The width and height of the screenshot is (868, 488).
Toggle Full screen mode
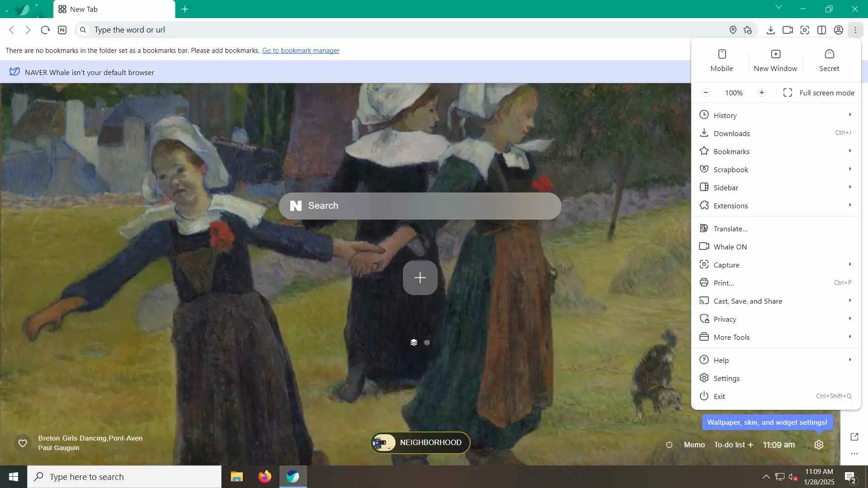point(819,93)
